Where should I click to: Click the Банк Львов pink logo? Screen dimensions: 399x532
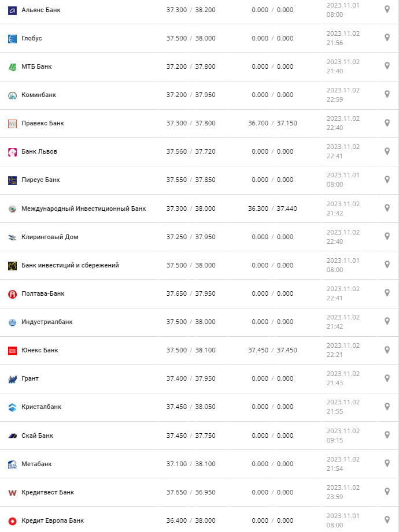12,152
